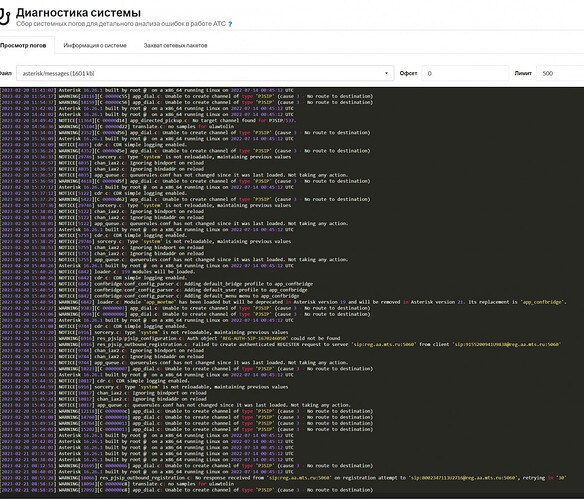This screenshot has height=500, width=584.
Task: Select the REG-AUTH-SIP auth object not found line
Action: 171,338
